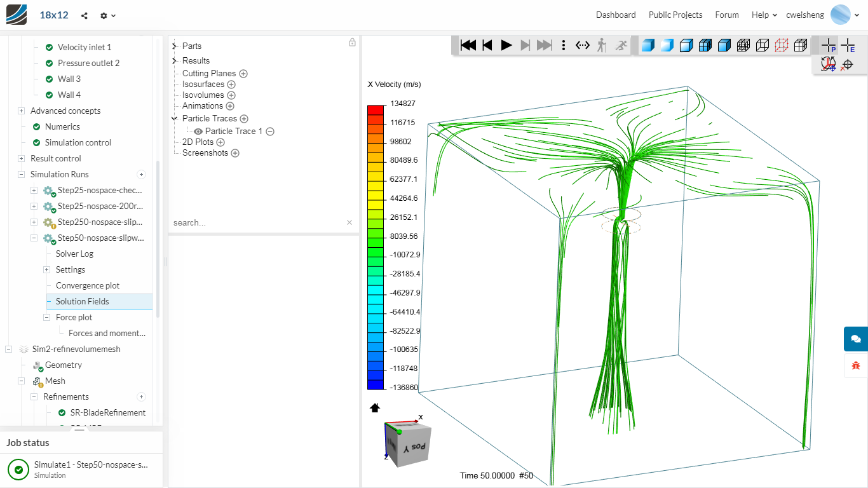Open the Convergence plot item
Image resolution: width=868 pixels, height=488 pixels.
(x=88, y=285)
